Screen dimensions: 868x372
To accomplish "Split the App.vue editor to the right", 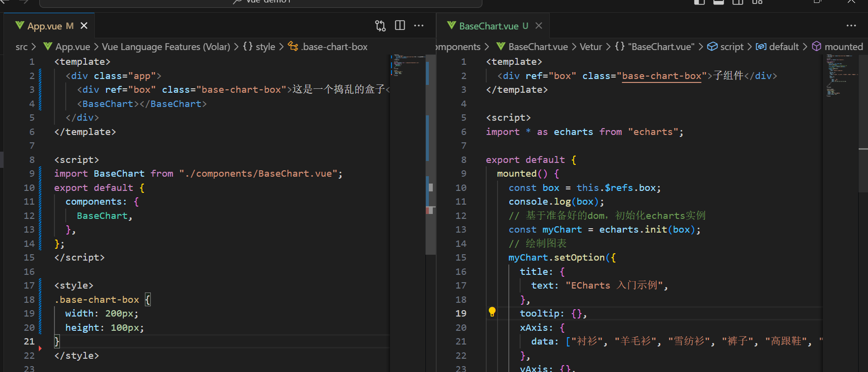I will pos(400,26).
